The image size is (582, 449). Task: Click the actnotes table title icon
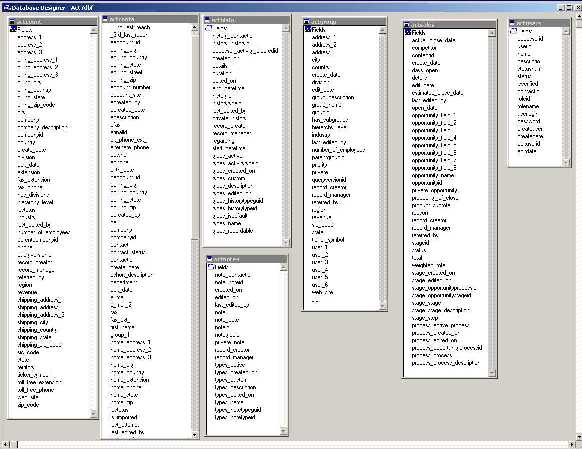pos(210,259)
